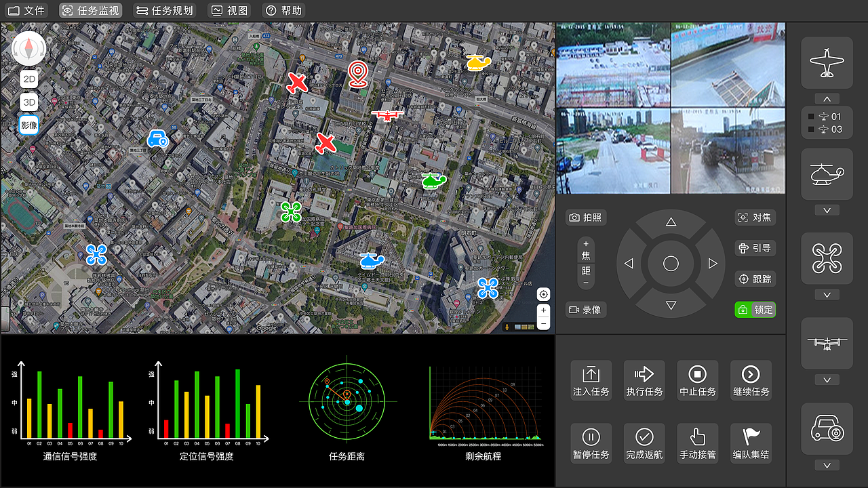Open the bottom-left road video feed
Viewport: 868px width, 488px height.
(614, 151)
